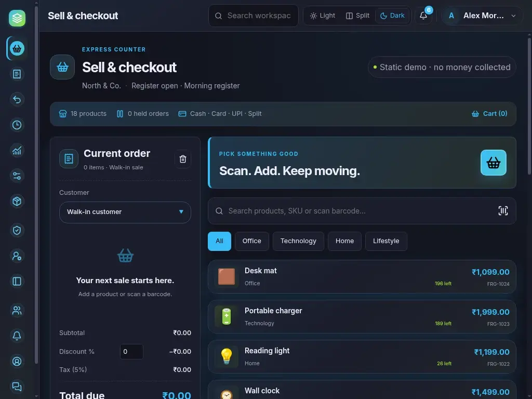Open the bell alerts sidebar icon

tap(17, 336)
